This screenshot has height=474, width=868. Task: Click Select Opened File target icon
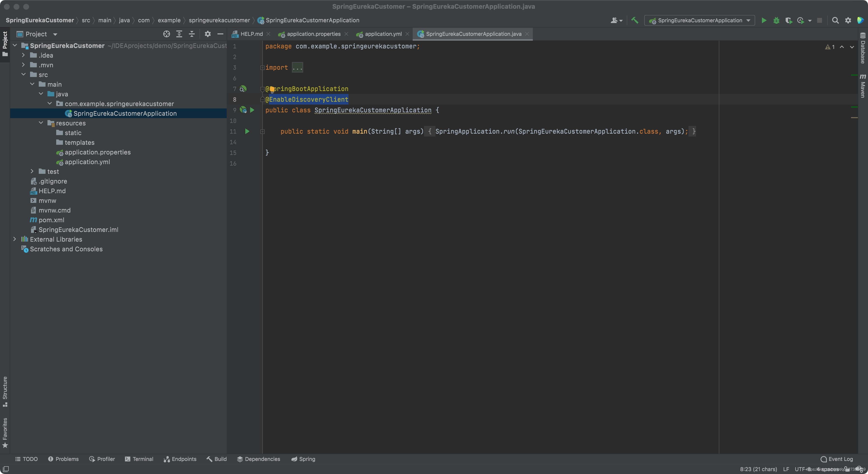166,34
